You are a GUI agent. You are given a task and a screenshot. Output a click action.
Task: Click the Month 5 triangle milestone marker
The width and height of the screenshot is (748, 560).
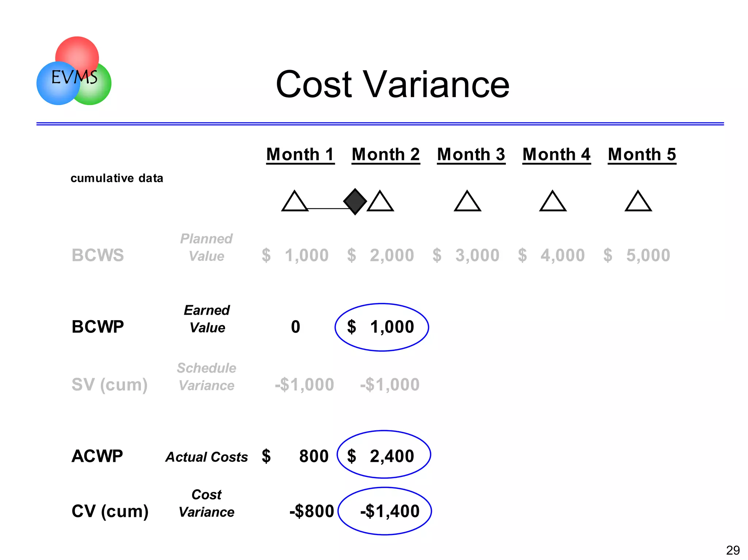[x=638, y=201]
